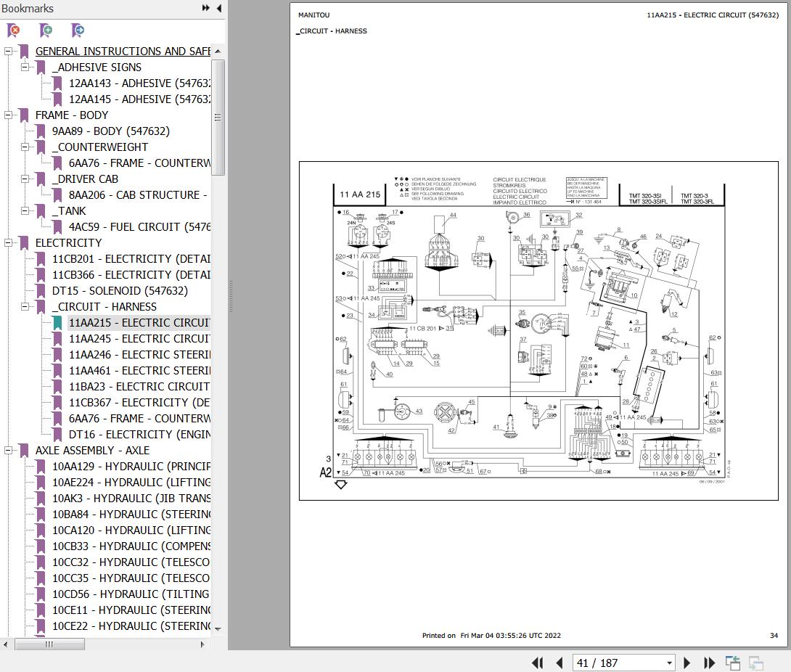Click the double-arrow panel options button

pos(206,8)
